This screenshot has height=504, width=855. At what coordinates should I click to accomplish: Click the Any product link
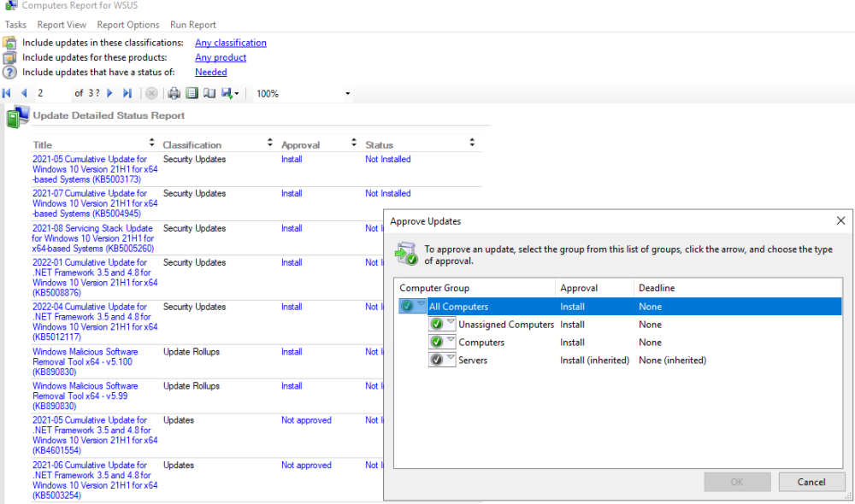click(x=221, y=57)
